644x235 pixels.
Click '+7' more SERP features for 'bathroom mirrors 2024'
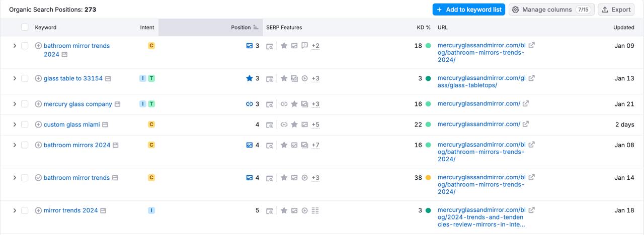coord(315,145)
